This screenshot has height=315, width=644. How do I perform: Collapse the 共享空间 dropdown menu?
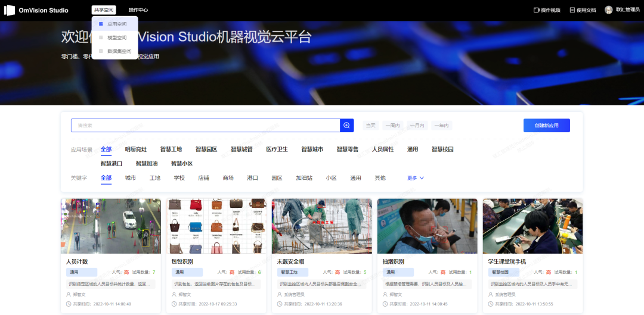click(104, 10)
